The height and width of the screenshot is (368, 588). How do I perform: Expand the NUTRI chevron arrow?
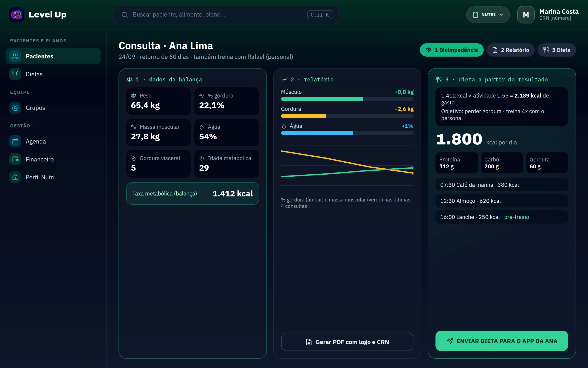tap(501, 14)
